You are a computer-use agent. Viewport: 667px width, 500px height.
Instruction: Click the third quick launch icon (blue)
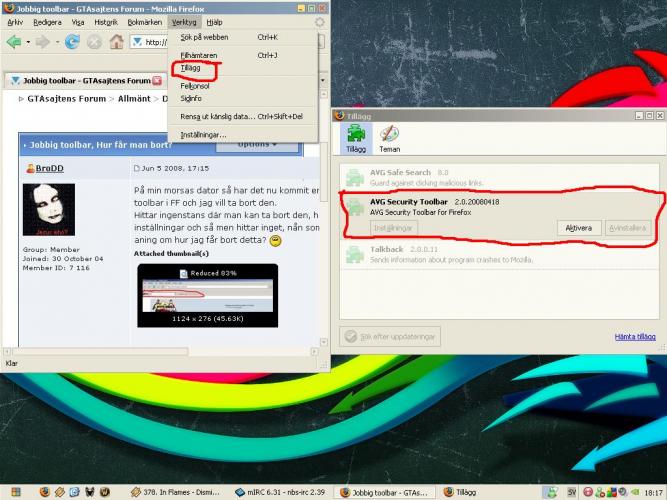[x=74, y=492]
